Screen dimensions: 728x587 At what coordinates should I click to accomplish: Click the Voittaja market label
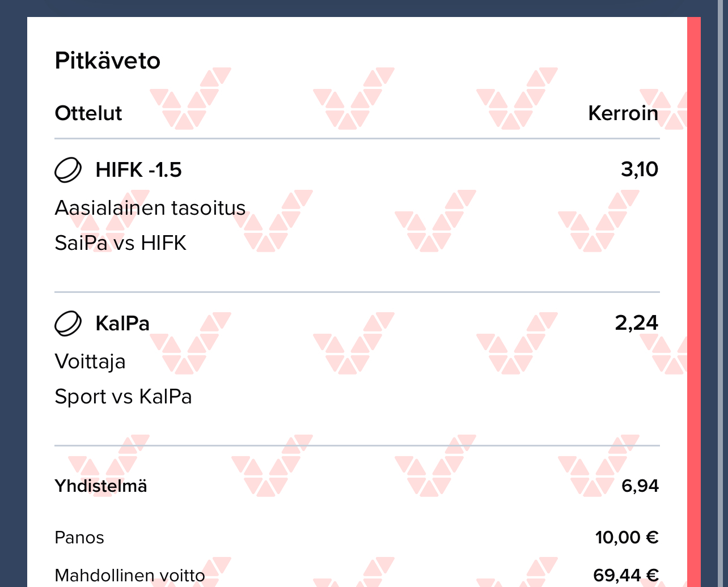[90, 361]
